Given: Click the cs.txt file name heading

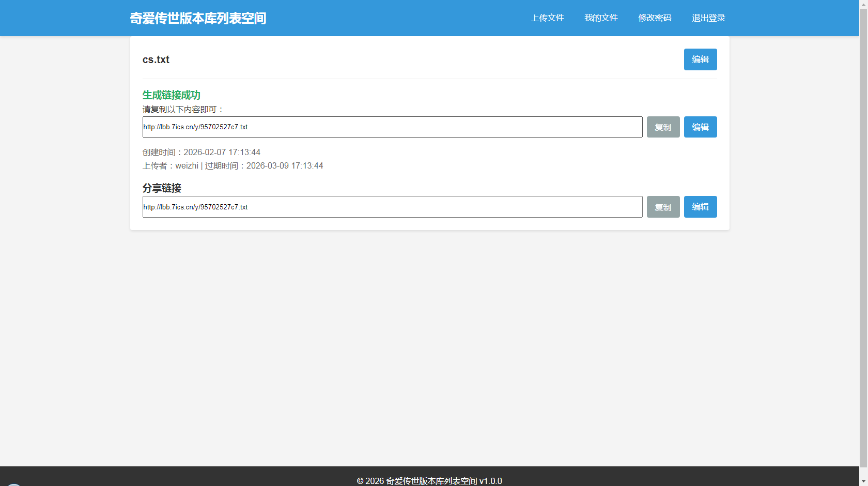Looking at the screenshot, I should (x=156, y=59).
